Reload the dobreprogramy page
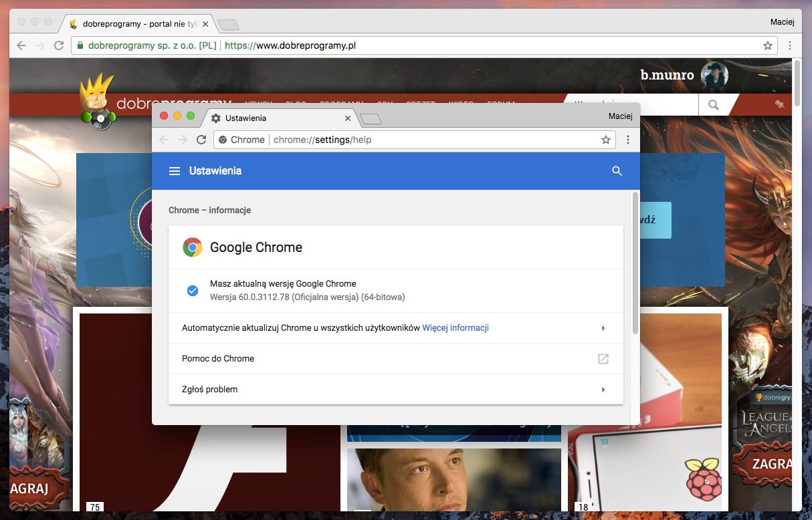Image resolution: width=812 pixels, height=520 pixels. [59, 45]
